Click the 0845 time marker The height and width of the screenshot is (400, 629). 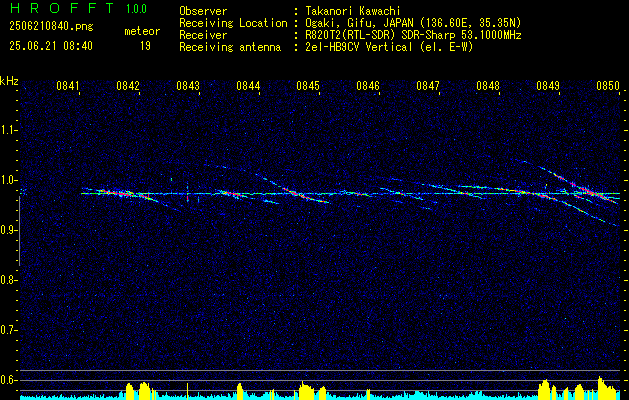pos(308,86)
